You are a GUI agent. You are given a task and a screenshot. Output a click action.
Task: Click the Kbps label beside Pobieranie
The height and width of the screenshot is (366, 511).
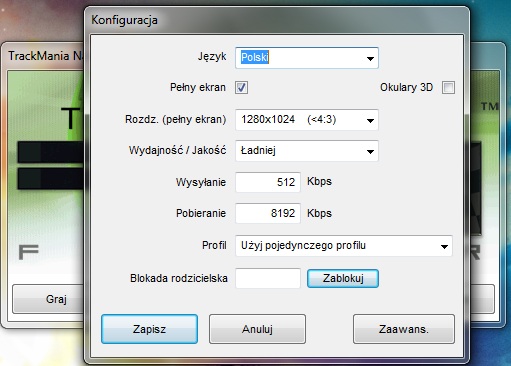(319, 213)
